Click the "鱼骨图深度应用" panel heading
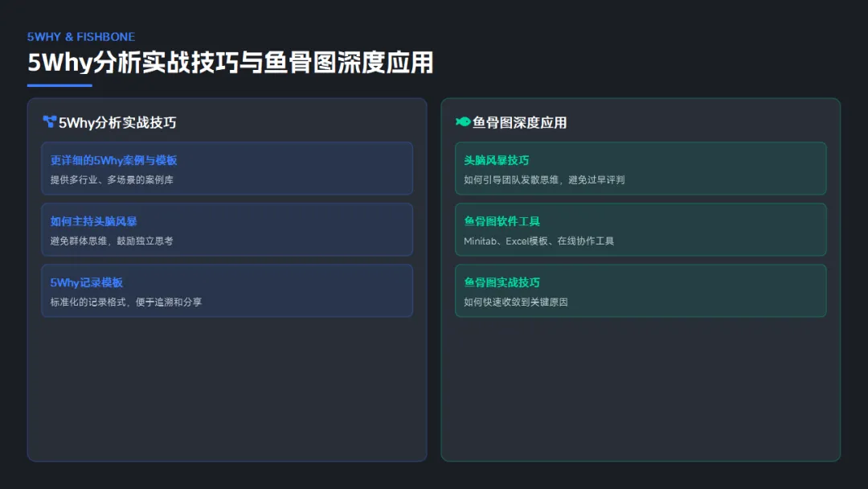The height and width of the screenshot is (489, 868). (x=519, y=123)
